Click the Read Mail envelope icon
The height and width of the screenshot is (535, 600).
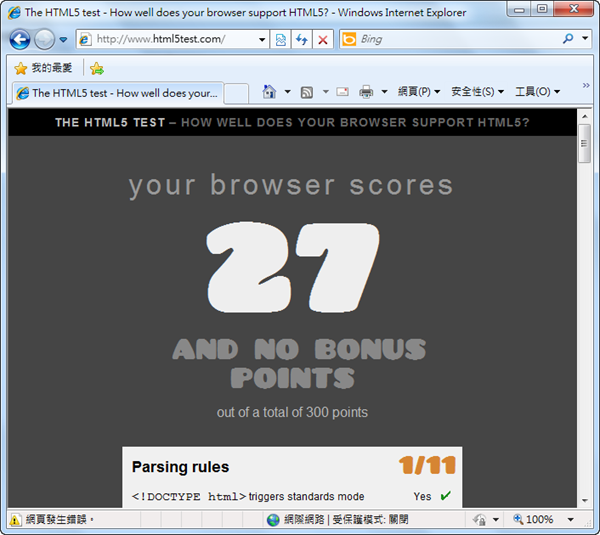[342, 92]
